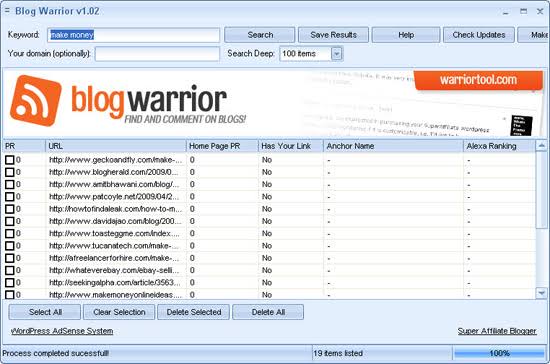Check the whateverebay.com row checkbox
Image resolution: width=550 pixels, height=364 pixels.
coord(9,270)
